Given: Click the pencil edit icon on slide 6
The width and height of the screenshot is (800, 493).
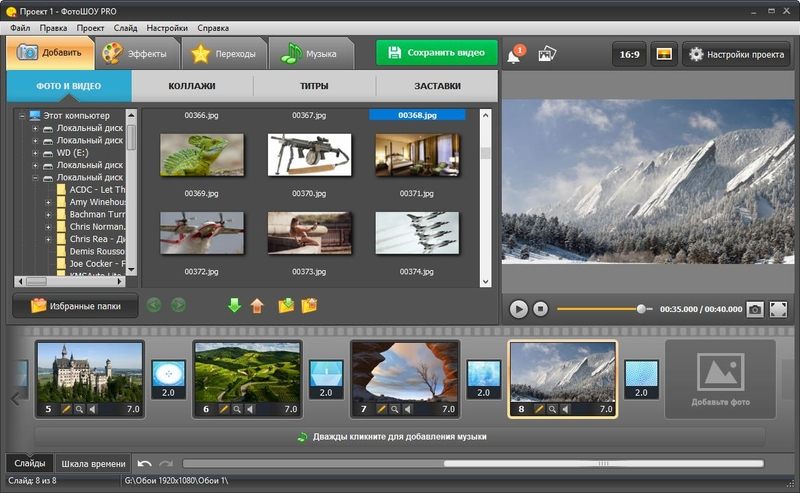Looking at the screenshot, I should pyautogui.click(x=223, y=409).
